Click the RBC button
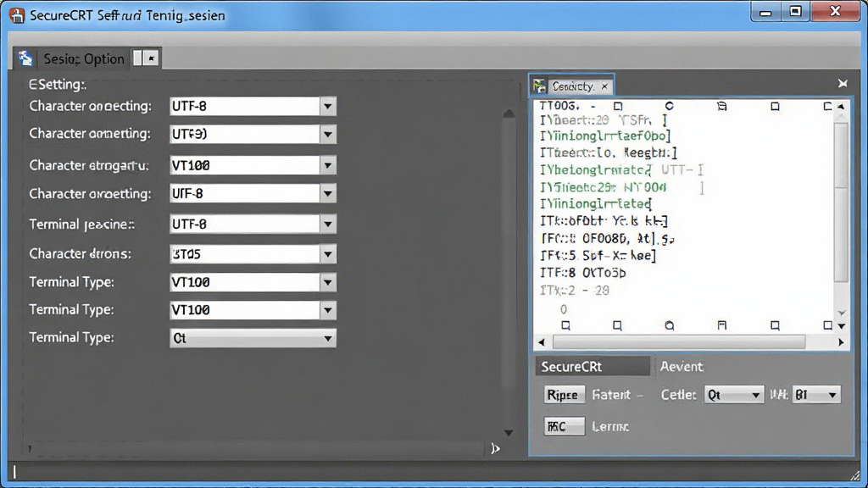 (x=564, y=427)
